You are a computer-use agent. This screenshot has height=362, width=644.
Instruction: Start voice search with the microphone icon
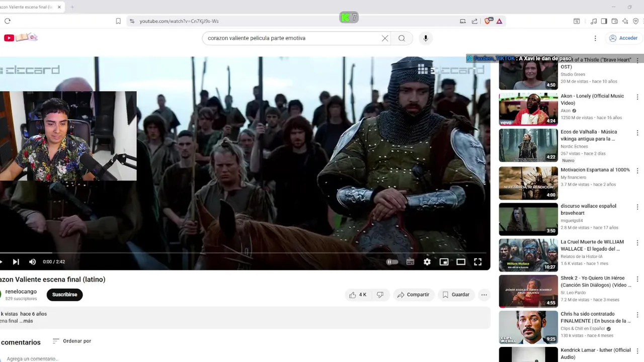[426, 38]
